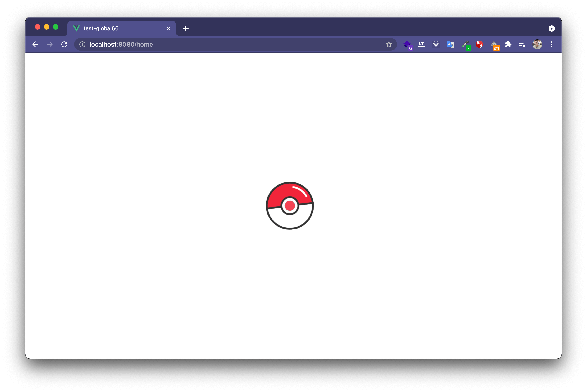Select the test-global66 tab
This screenshot has width=587, height=392.
point(115,28)
